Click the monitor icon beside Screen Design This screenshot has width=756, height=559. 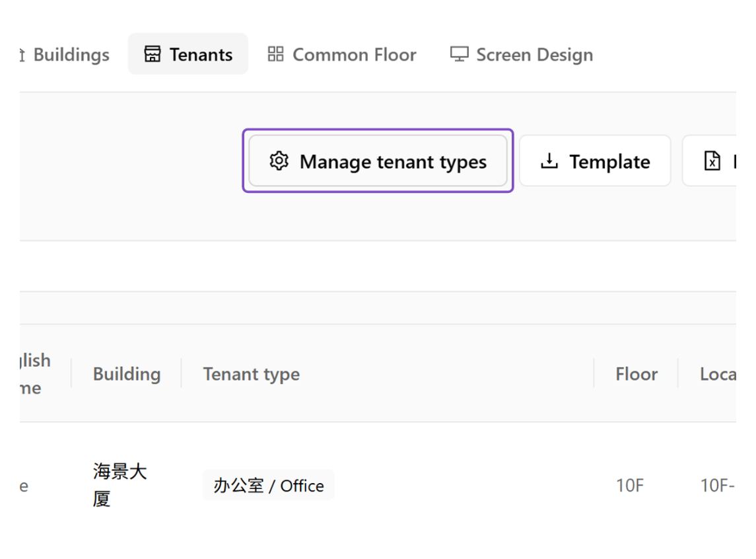point(459,54)
